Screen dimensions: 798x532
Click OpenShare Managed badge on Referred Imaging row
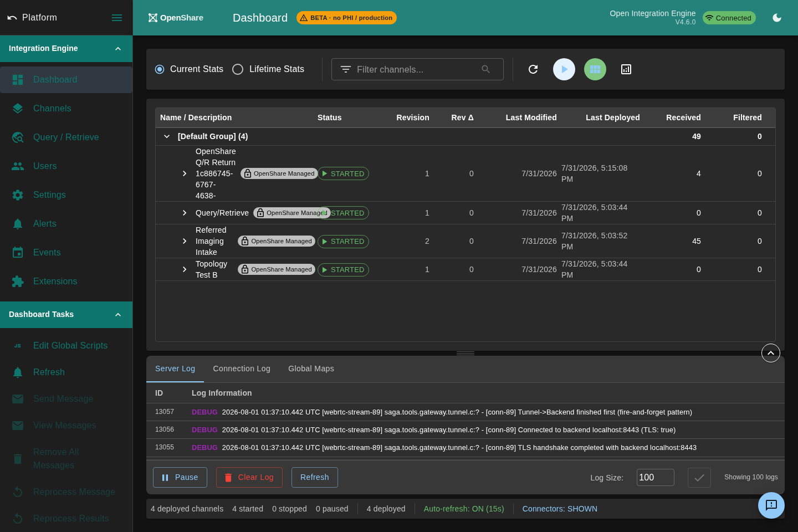277,241
